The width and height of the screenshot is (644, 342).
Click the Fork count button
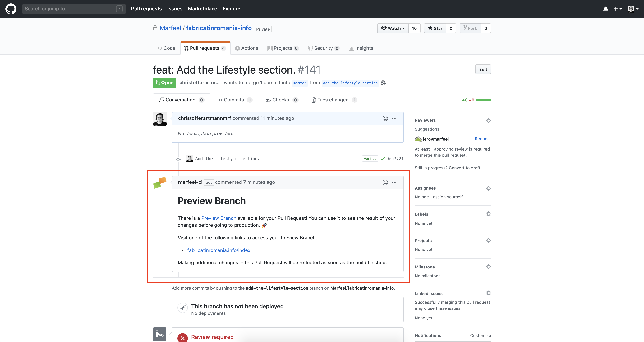pos(485,28)
